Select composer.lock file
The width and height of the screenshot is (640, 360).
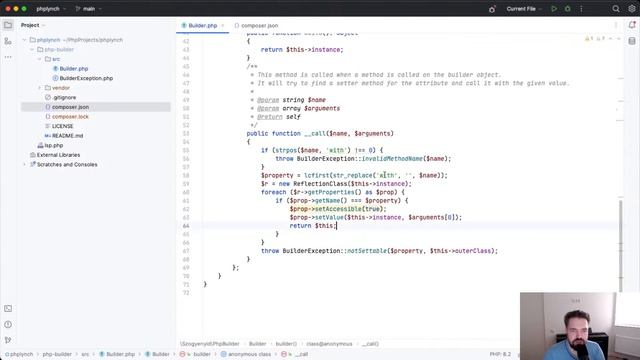pyautogui.click(x=70, y=117)
